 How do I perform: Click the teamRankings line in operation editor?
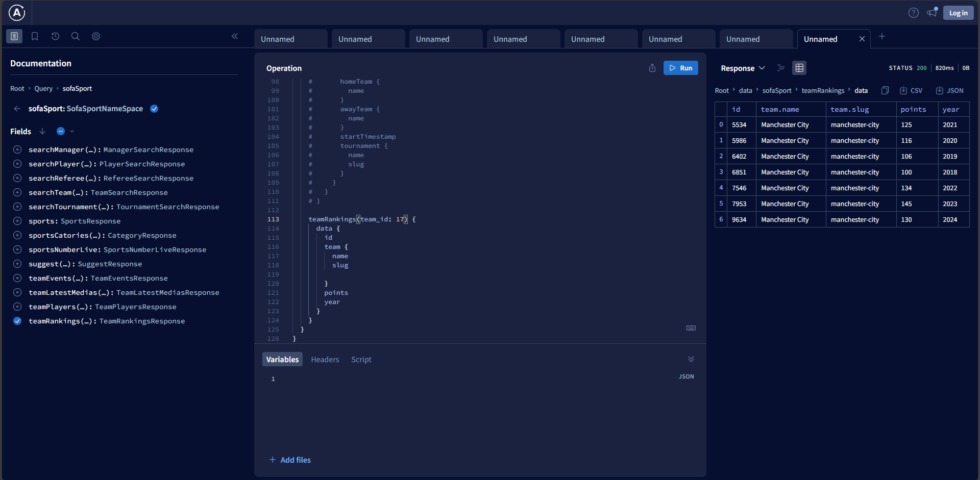click(x=362, y=219)
